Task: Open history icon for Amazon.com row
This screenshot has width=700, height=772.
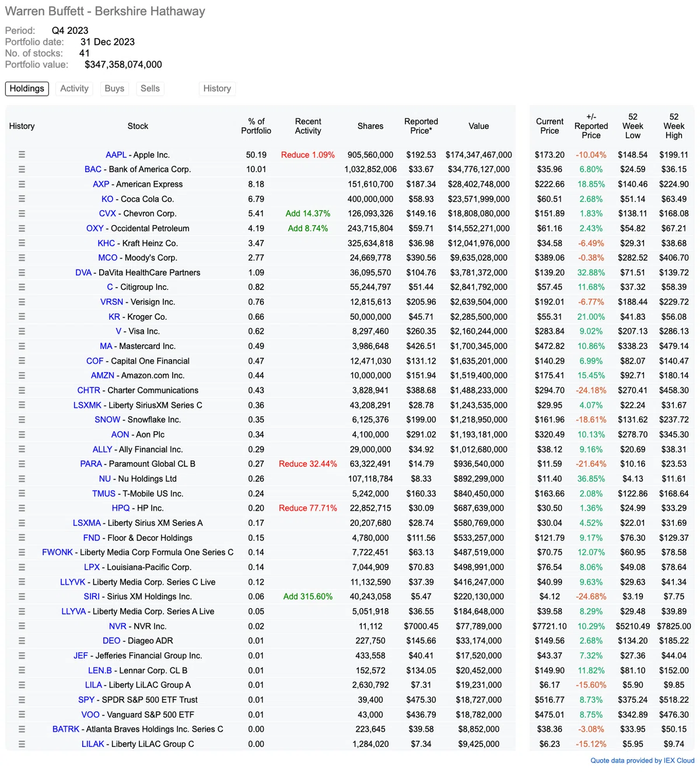Action: pos(22,375)
